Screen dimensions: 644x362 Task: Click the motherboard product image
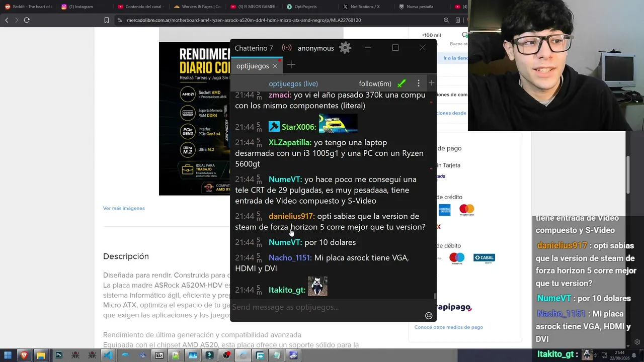pos(194,119)
